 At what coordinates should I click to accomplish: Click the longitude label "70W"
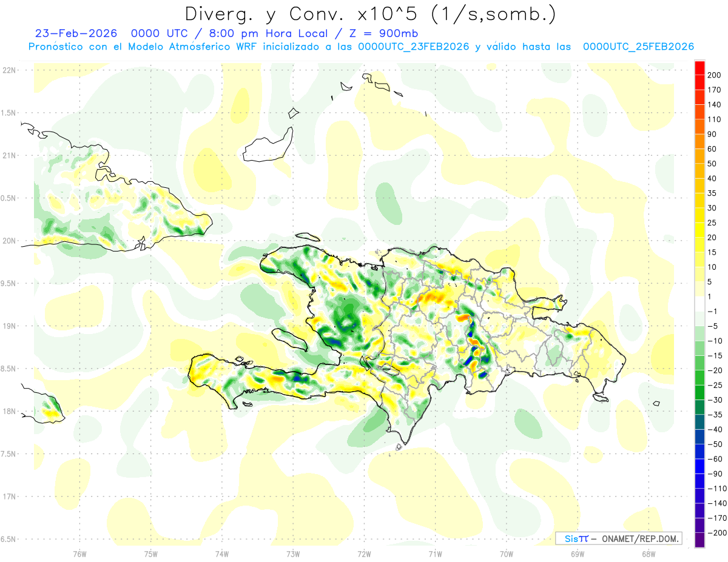click(506, 554)
